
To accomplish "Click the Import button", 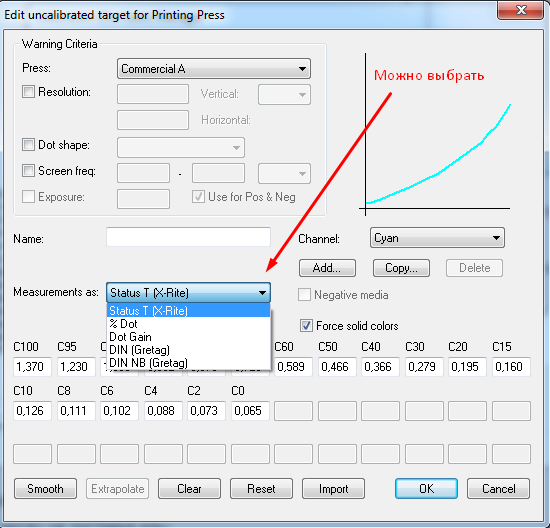I will (x=333, y=488).
